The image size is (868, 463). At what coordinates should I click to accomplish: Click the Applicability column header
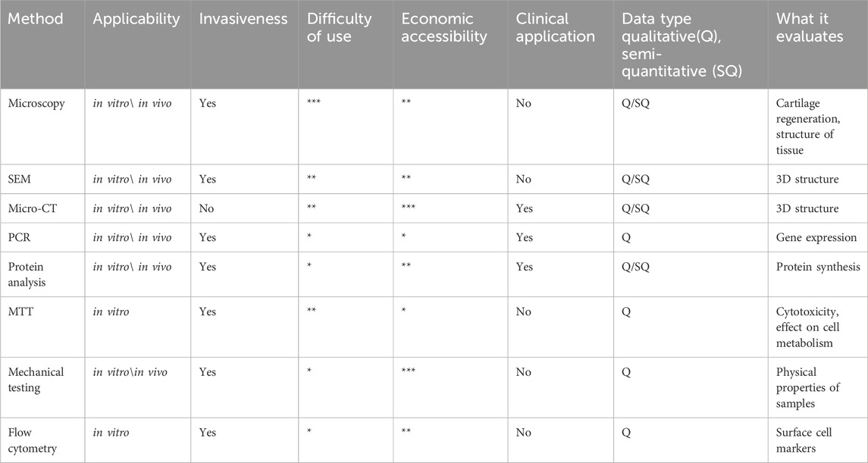(136, 19)
